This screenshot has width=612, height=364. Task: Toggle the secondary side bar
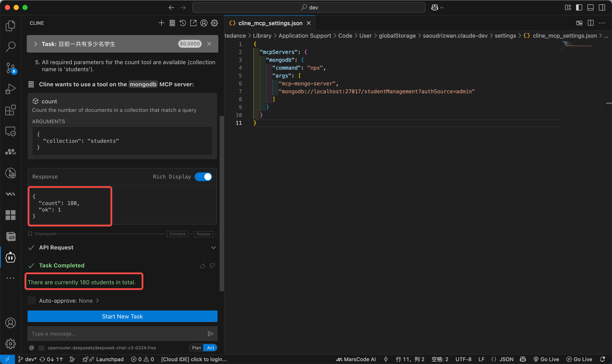tap(602, 8)
